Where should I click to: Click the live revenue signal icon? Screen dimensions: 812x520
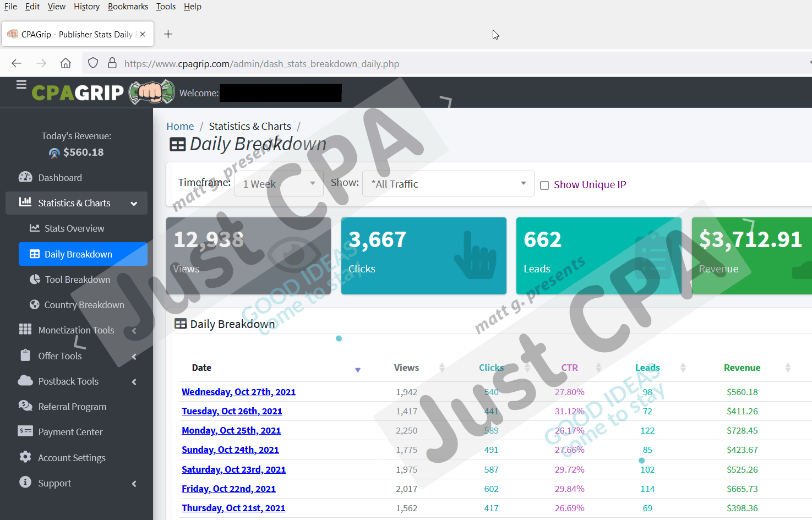(x=55, y=153)
